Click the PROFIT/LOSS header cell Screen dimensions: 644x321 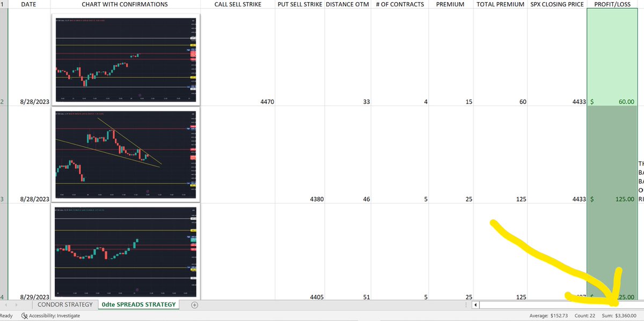[612, 4]
